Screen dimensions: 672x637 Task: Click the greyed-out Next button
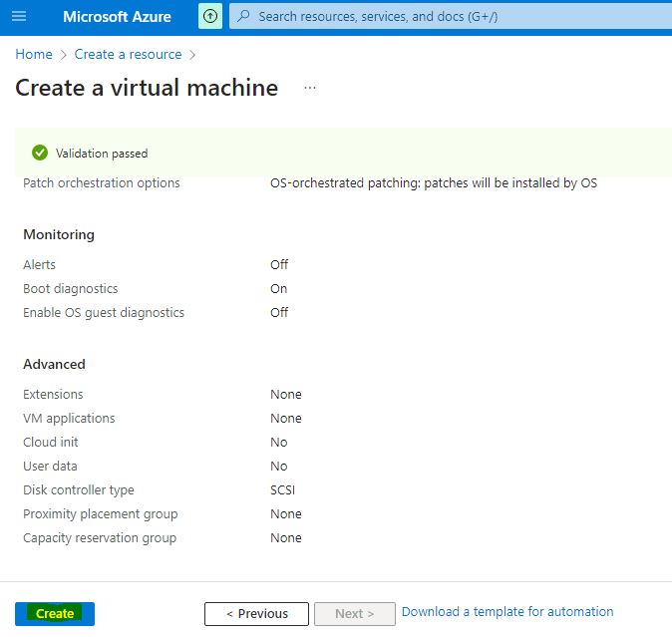[x=354, y=613]
